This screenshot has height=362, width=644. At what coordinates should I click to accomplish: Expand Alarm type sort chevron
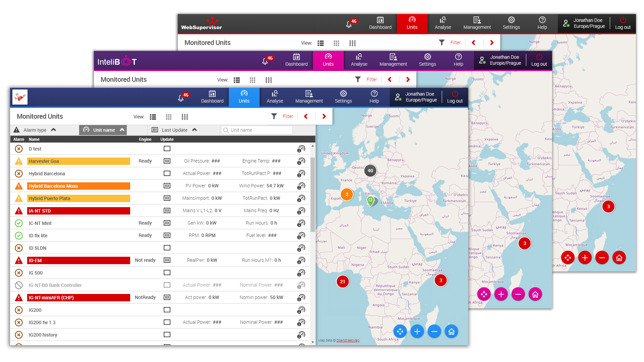[54, 130]
